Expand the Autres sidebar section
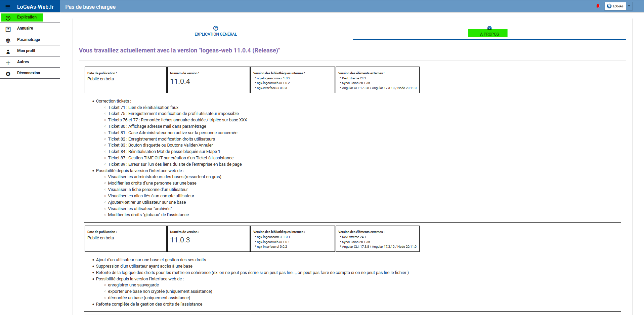 coord(23,62)
